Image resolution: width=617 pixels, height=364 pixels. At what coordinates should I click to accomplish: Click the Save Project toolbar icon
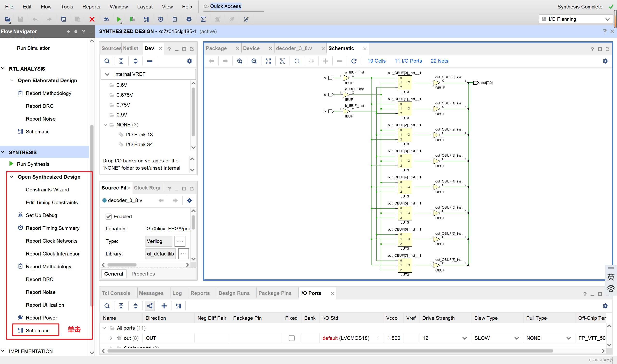point(21,19)
